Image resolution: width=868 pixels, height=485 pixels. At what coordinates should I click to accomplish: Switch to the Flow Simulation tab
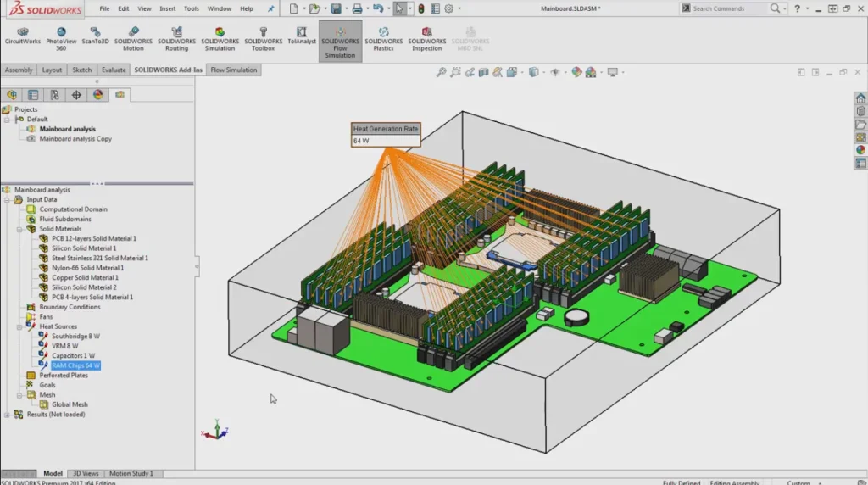tap(234, 70)
